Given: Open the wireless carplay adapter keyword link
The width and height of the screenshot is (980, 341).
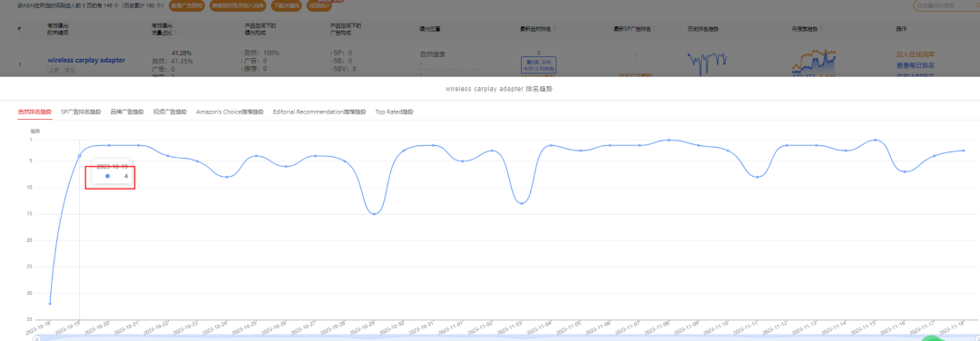Looking at the screenshot, I should tap(86, 61).
